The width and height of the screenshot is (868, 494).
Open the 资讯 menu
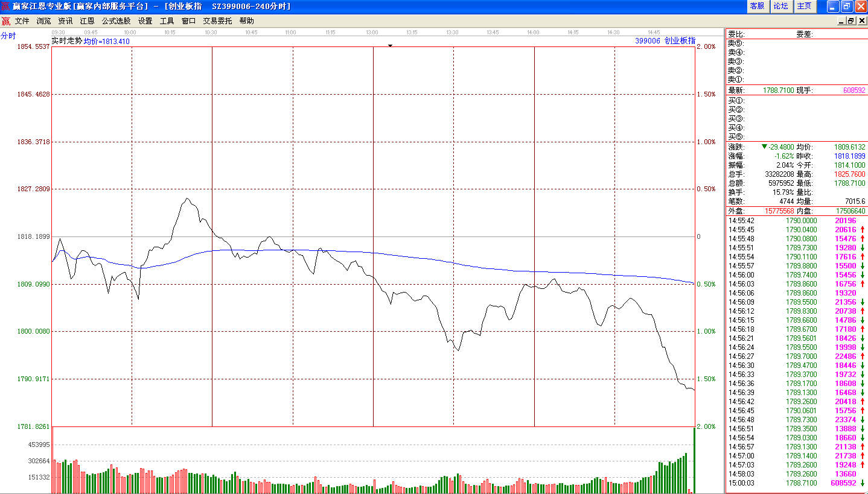65,21
